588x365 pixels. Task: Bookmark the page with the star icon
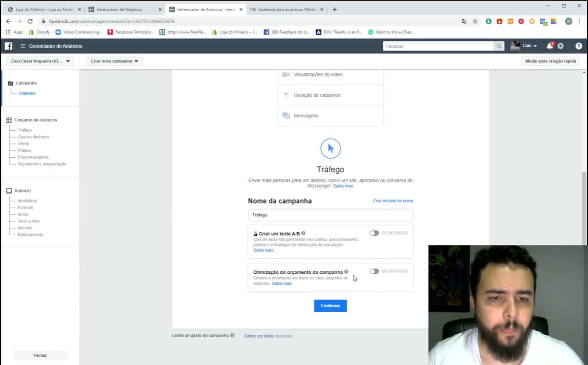475,21
